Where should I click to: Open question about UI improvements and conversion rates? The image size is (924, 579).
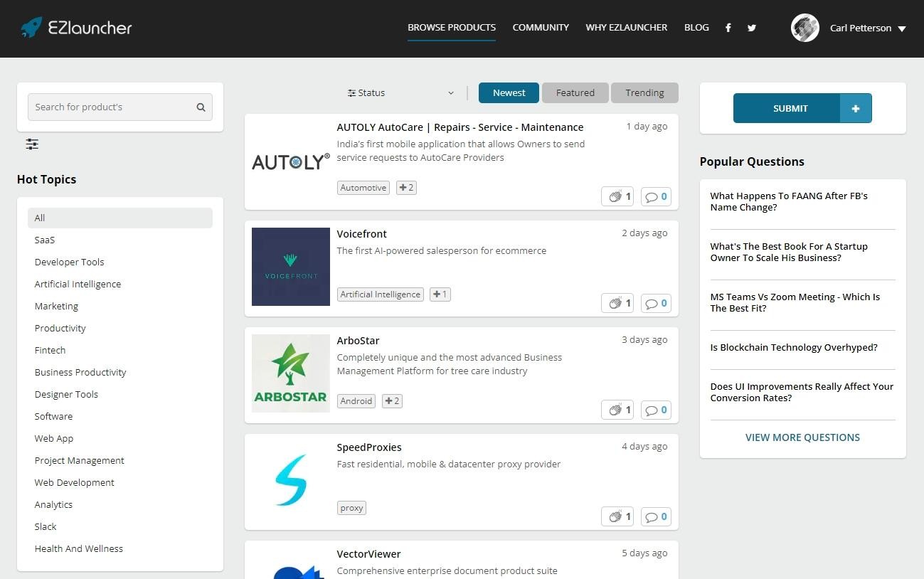point(802,392)
